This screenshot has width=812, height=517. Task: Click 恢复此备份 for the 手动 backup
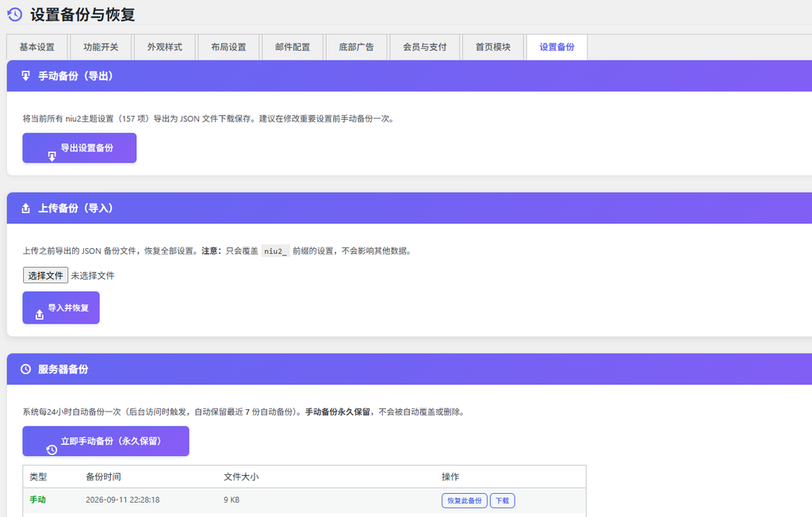point(465,500)
